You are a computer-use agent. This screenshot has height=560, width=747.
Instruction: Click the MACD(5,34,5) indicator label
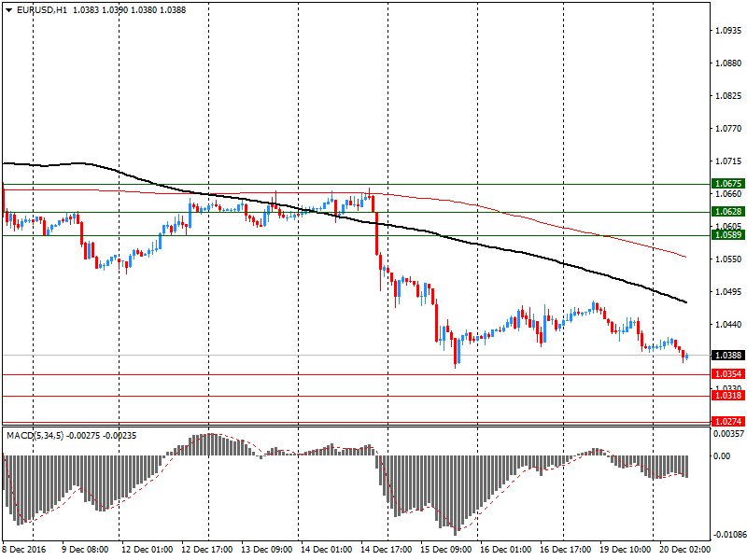[x=35, y=436]
